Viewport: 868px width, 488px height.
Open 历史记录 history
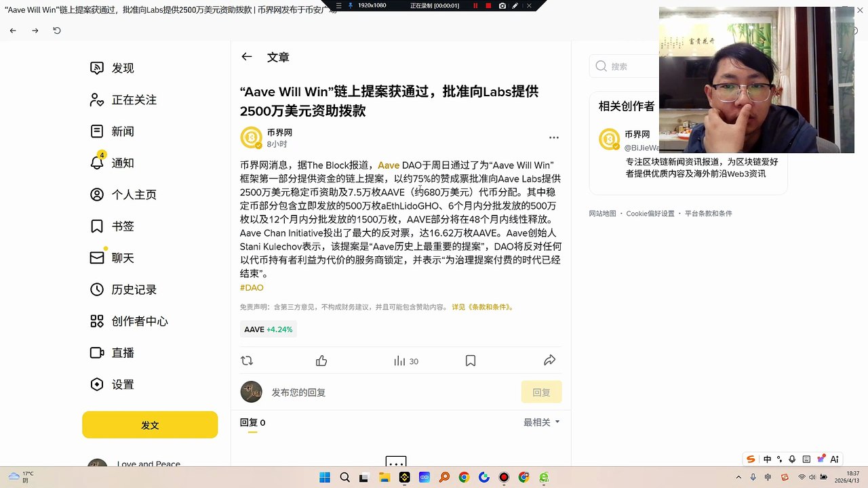pyautogui.click(x=123, y=290)
